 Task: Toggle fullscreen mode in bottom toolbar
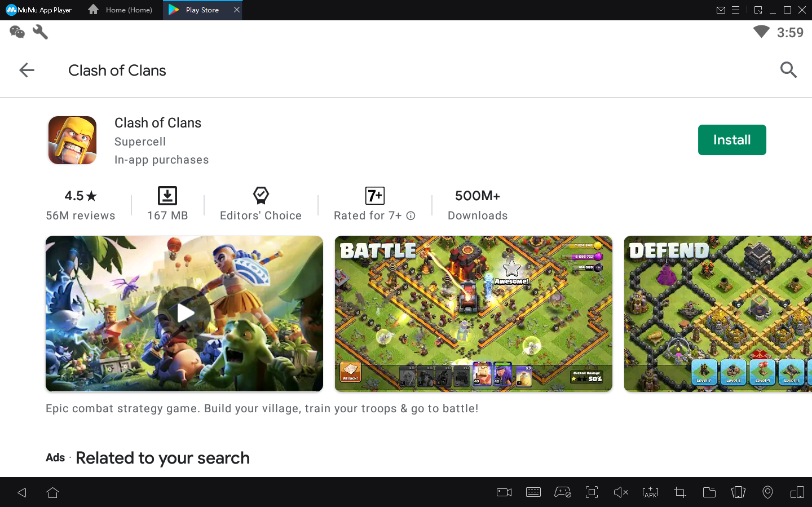pos(592,492)
